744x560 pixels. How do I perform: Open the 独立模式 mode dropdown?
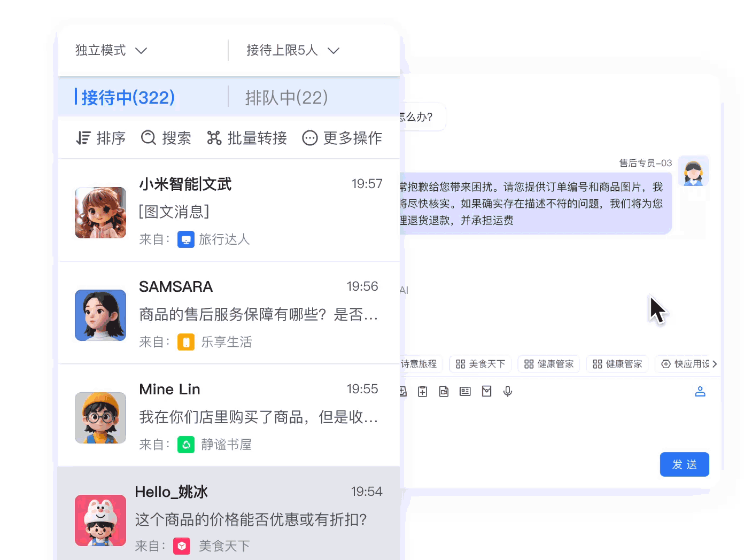click(110, 50)
